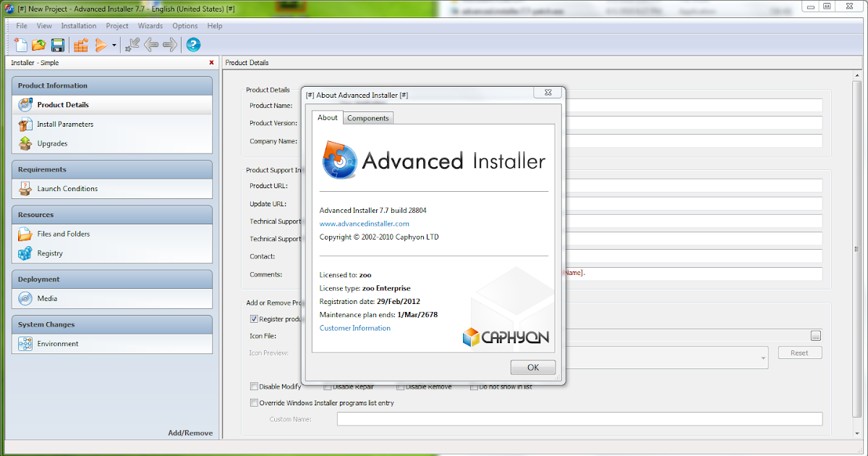
Task: Collapse the Deployment section header
Action: pyautogui.click(x=112, y=279)
